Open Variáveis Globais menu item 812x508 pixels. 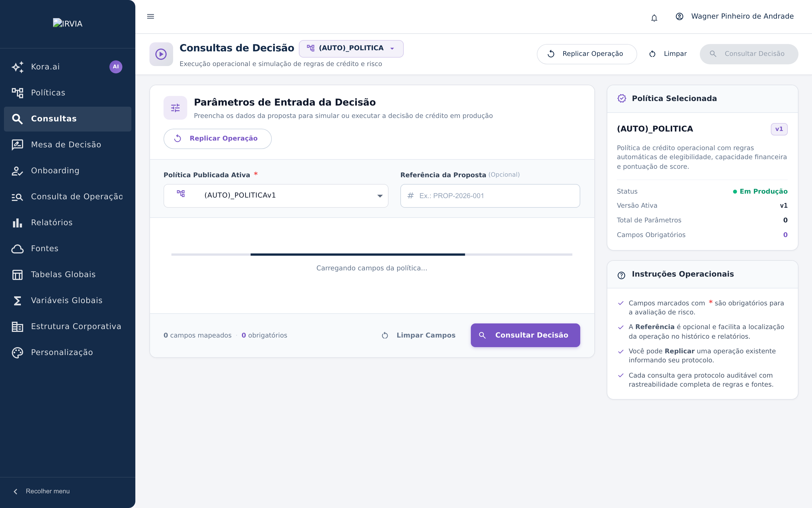[67, 301]
